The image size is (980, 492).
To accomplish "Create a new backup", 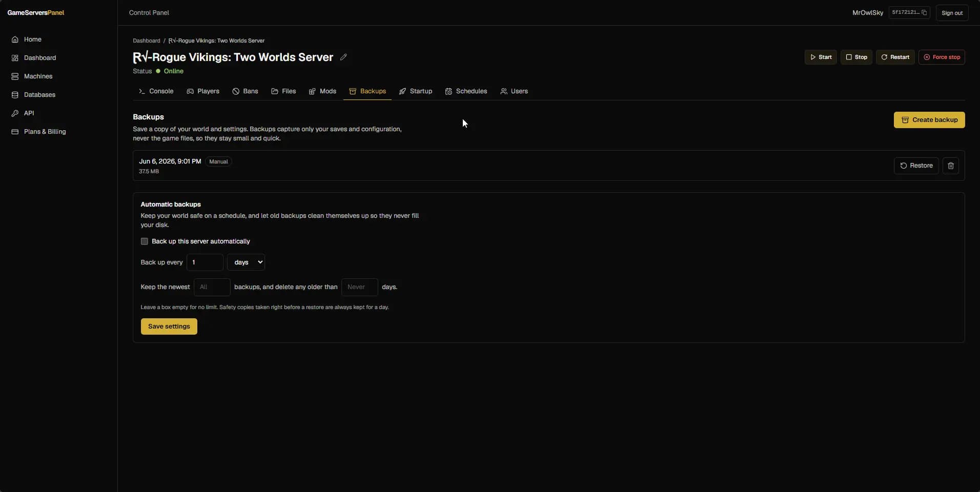I will [929, 120].
